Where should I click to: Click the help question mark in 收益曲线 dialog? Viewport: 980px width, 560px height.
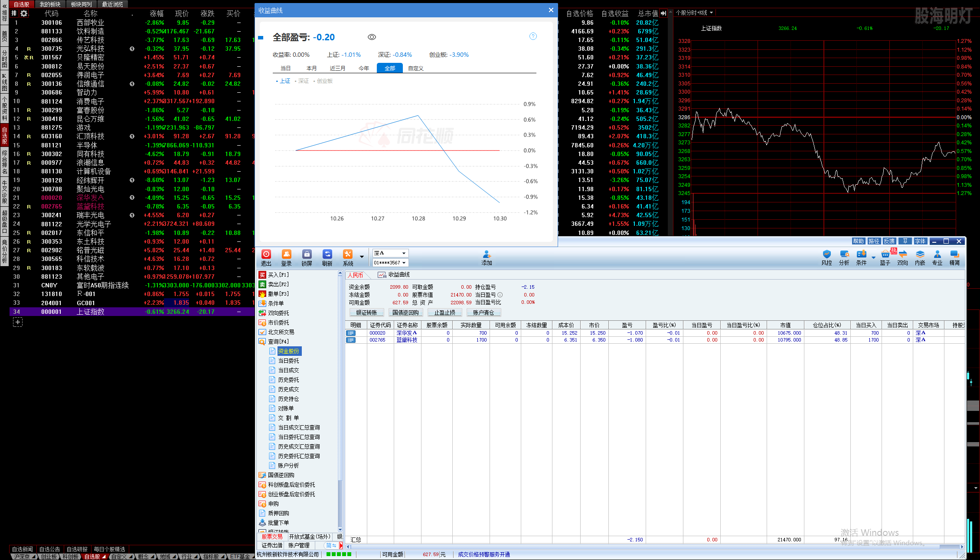(533, 36)
